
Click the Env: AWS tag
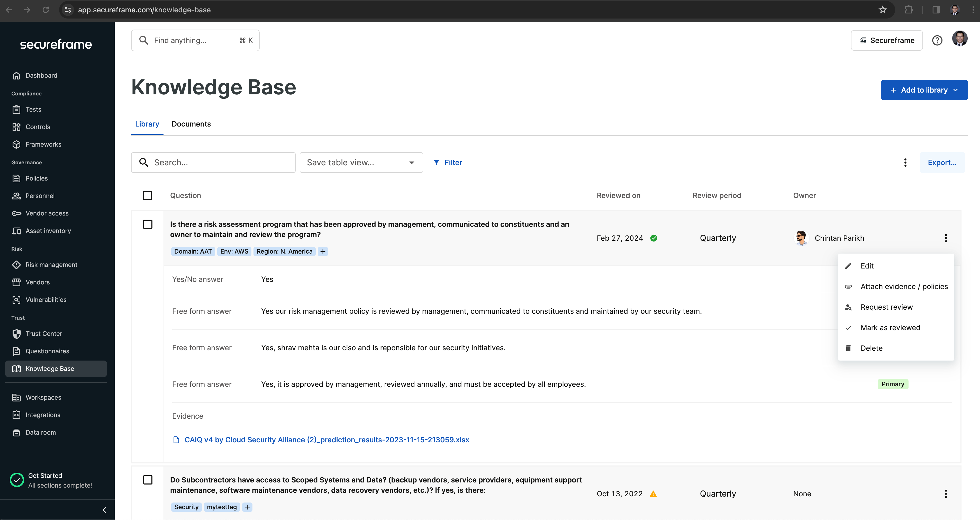[x=234, y=251]
